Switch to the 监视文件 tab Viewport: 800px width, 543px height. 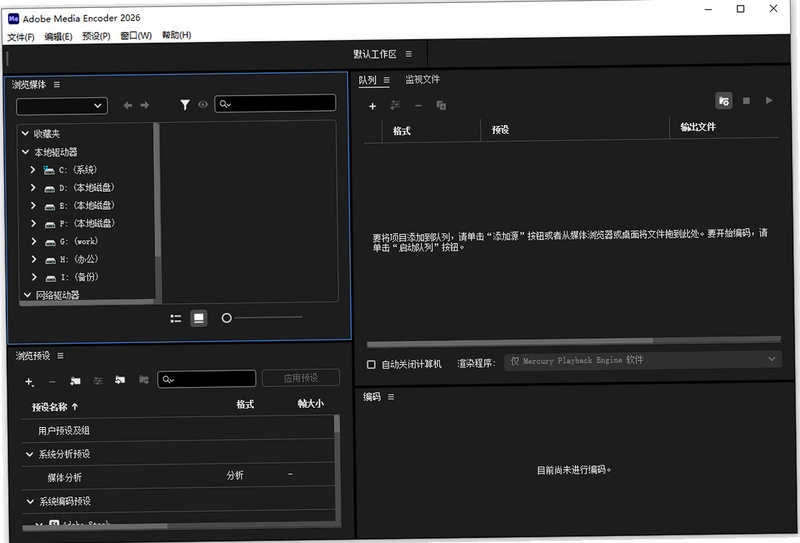click(x=422, y=80)
